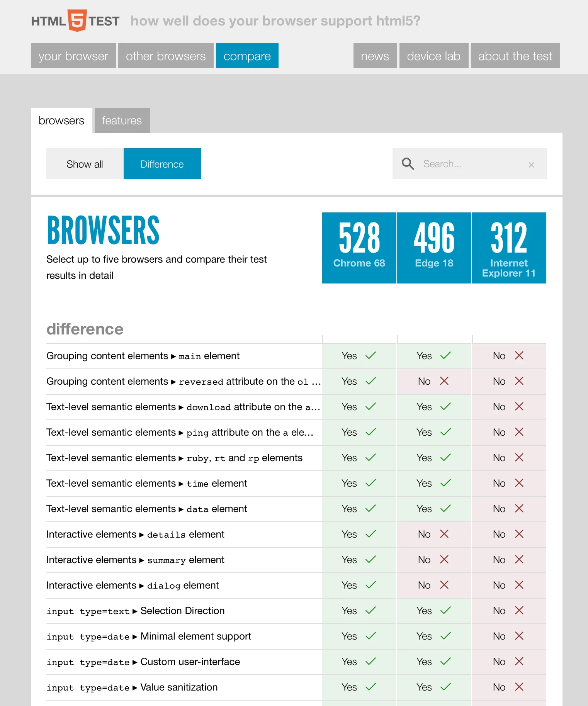Click Edge check mark for data element
This screenshot has width=588, height=706.
[445, 508]
